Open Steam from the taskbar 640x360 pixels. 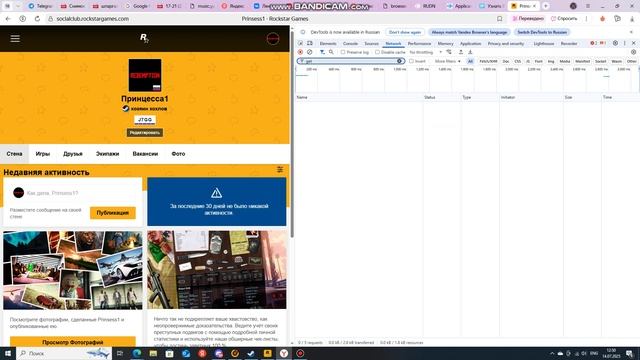251,353
